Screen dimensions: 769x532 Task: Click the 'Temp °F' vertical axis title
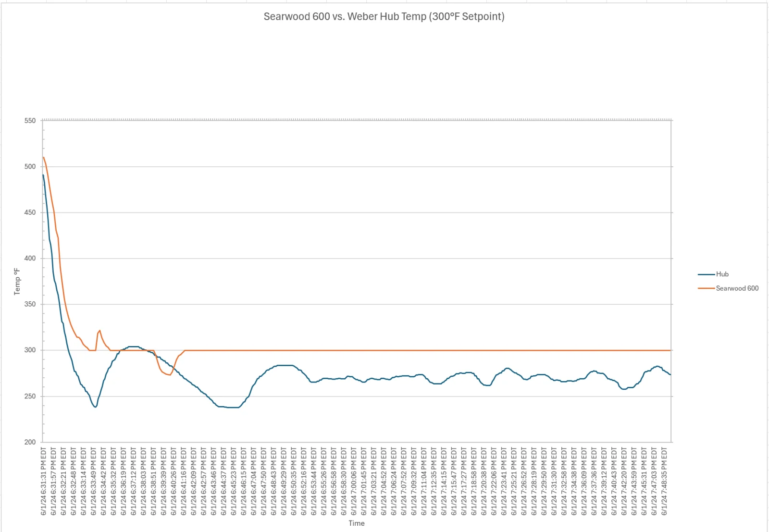point(17,282)
